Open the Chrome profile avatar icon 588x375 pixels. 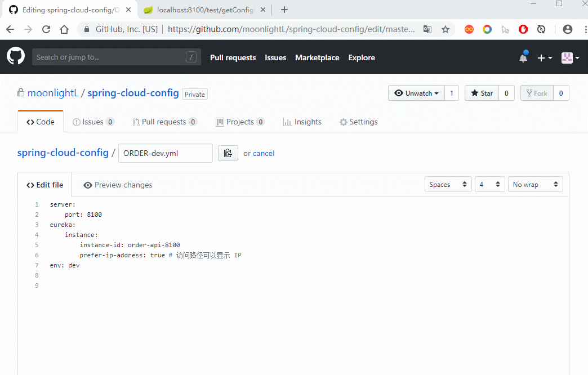(568, 29)
